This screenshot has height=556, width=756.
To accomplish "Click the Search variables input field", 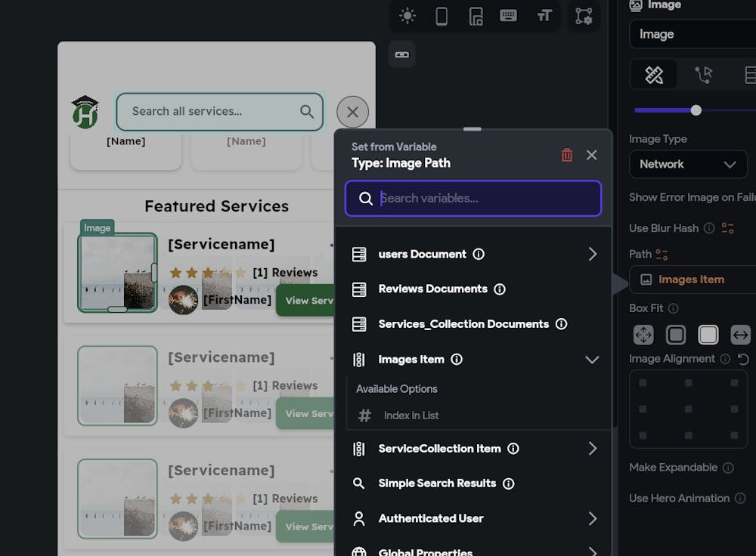I will coord(484,199).
